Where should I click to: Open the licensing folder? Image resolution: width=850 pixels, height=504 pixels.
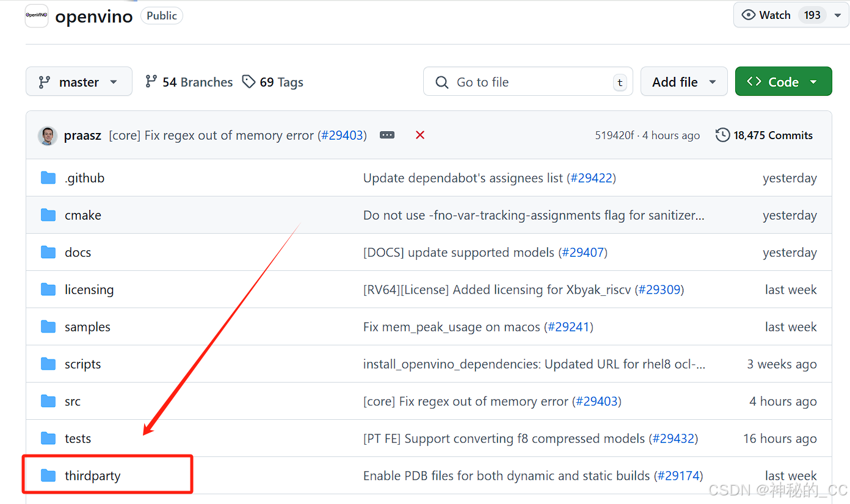tap(89, 290)
